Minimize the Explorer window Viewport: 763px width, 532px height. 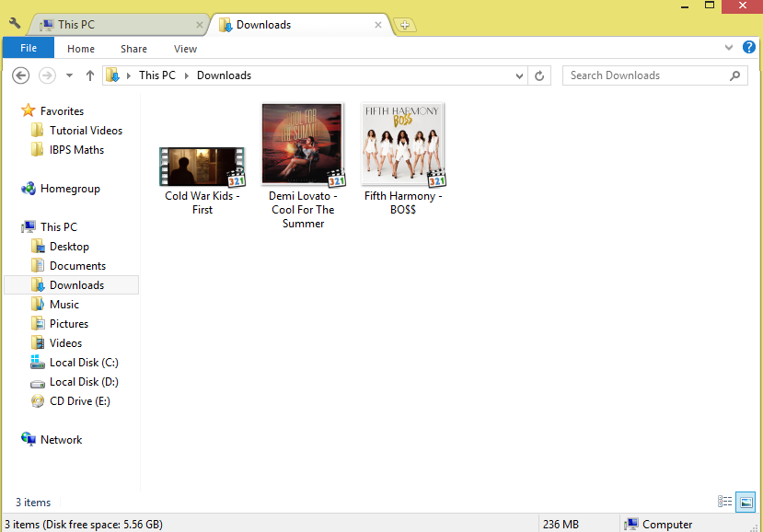pos(684,6)
